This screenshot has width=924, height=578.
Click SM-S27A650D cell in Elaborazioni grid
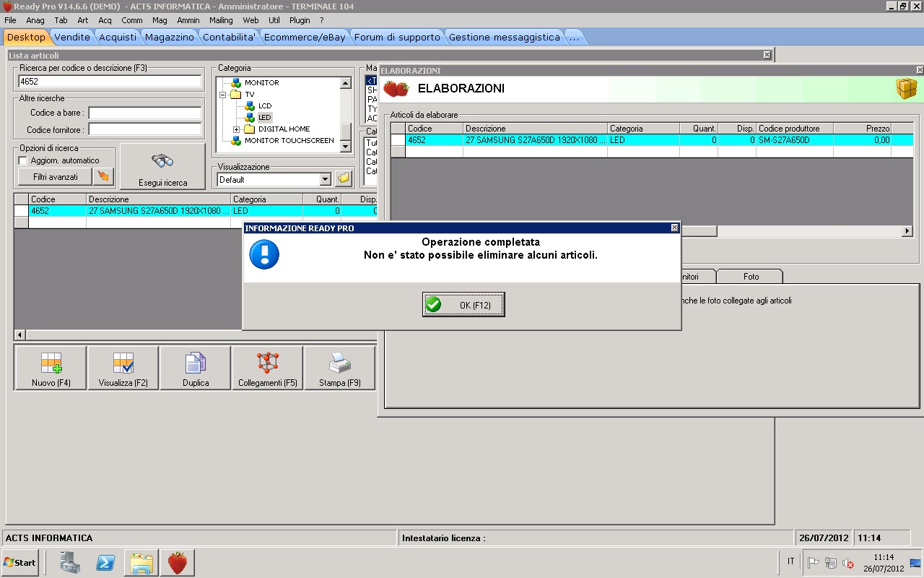pyautogui.click(x=795, y=140)
